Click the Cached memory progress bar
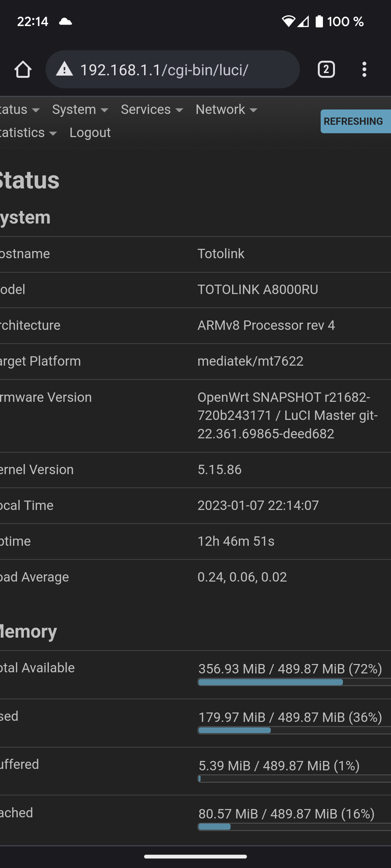391x868 pixels. tap(294, 827)
